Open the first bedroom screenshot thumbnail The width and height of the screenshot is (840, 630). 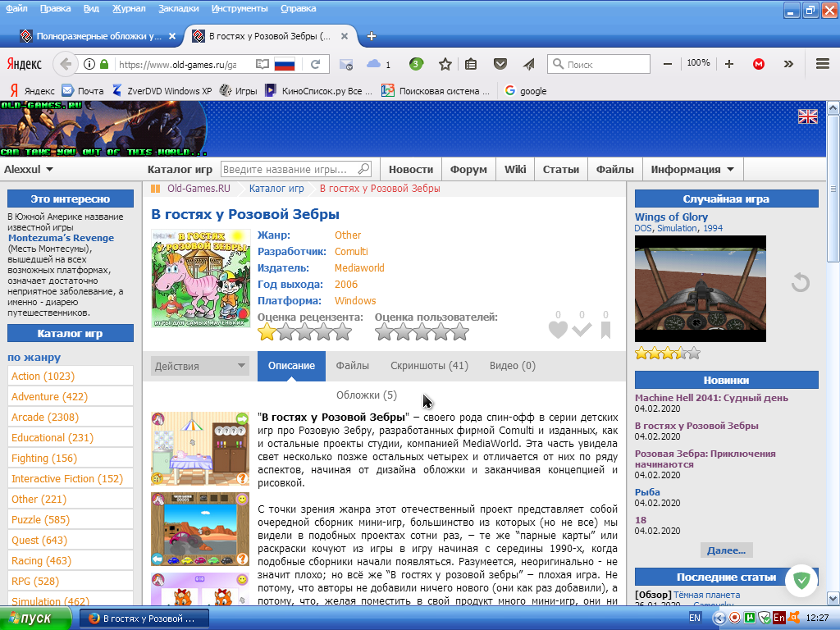tap(200, 449)
